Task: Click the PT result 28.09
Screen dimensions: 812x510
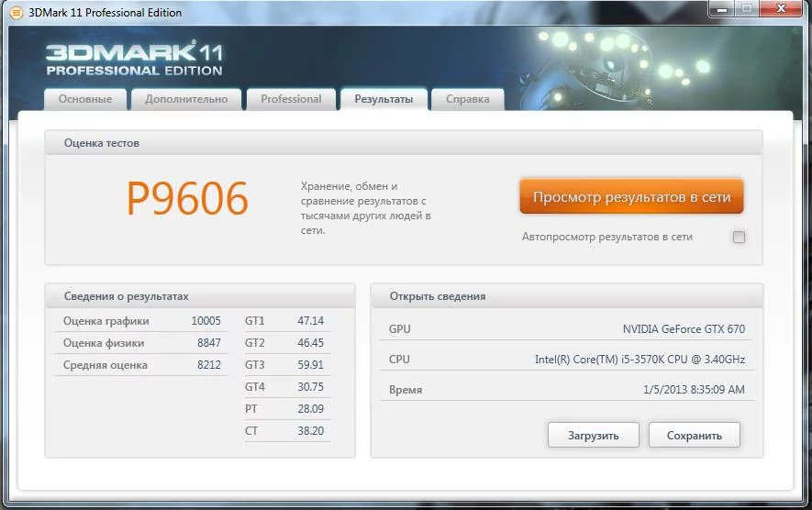Action: (x=311, y=409)
